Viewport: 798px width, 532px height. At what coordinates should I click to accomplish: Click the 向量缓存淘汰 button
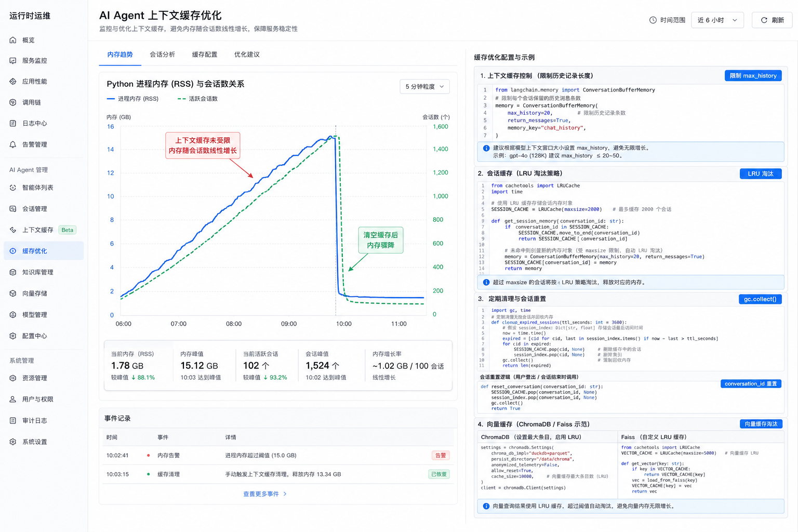pyautogui.click(x=761, y=424)
